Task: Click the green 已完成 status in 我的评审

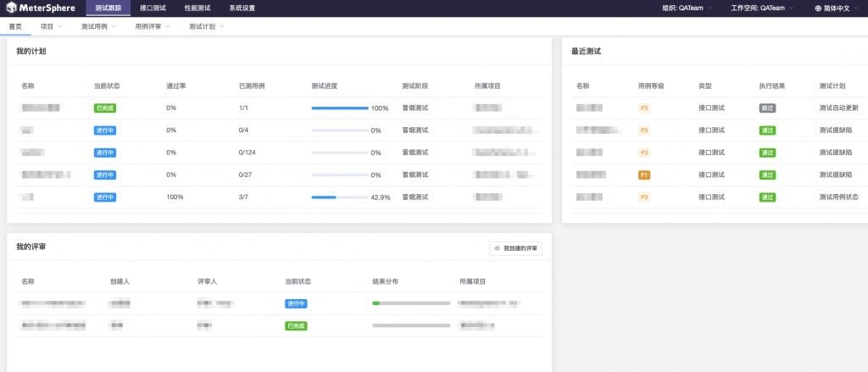Action: (296, 325)
